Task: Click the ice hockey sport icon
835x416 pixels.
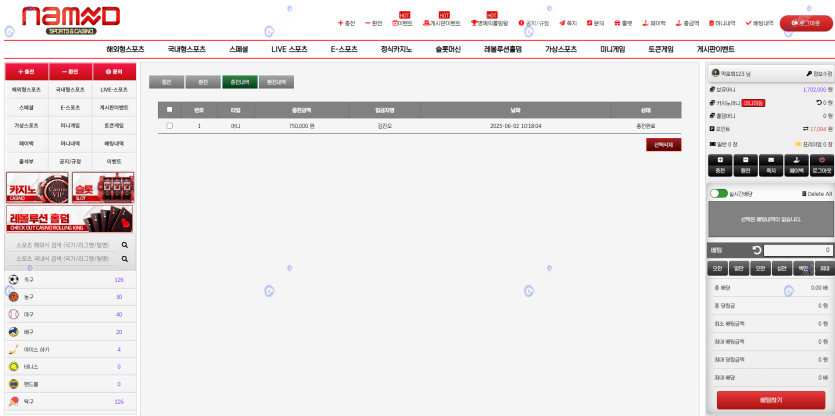Action: point(14,349)
